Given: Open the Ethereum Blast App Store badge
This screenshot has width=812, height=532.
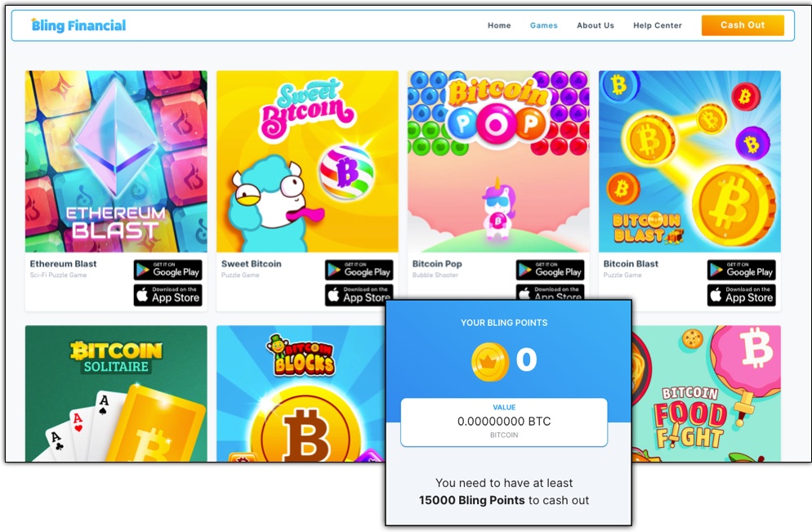Looking at the screenshot, I should click(167, 295).
